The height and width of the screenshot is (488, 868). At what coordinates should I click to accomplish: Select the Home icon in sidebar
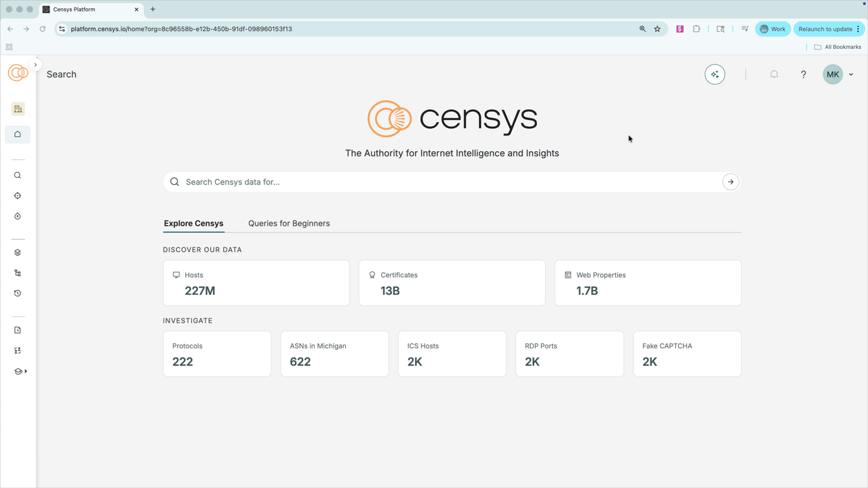[x=18, y=134]
